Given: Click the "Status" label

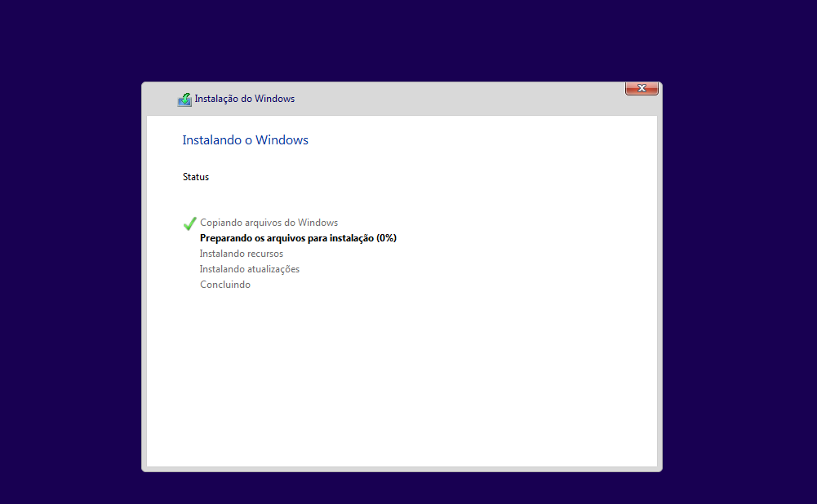Looking at the screenshot, I should pos(195,177).
